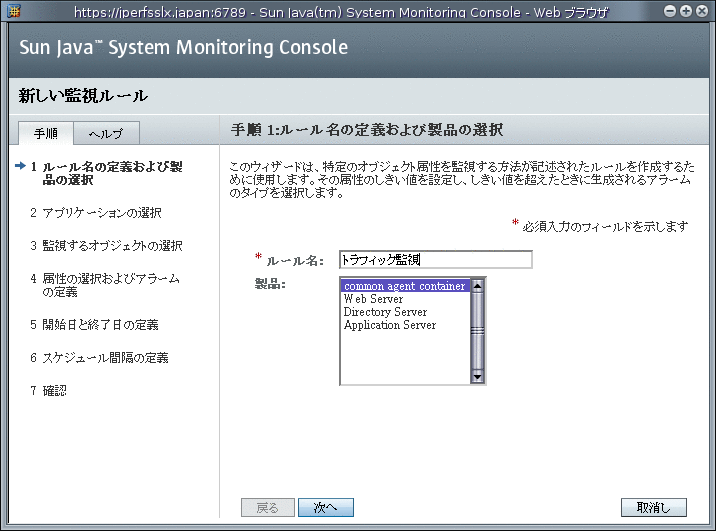Minimize the browser window
Viewport: 716px width, 531px height.
(669, 11)
